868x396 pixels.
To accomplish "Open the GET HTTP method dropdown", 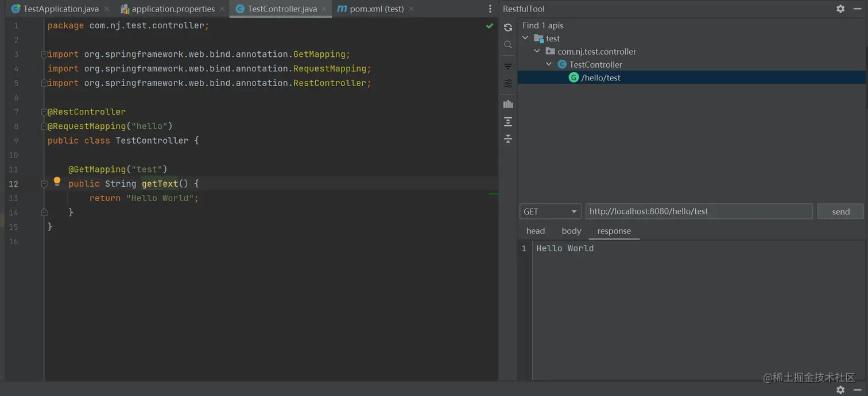I will 550,212.
